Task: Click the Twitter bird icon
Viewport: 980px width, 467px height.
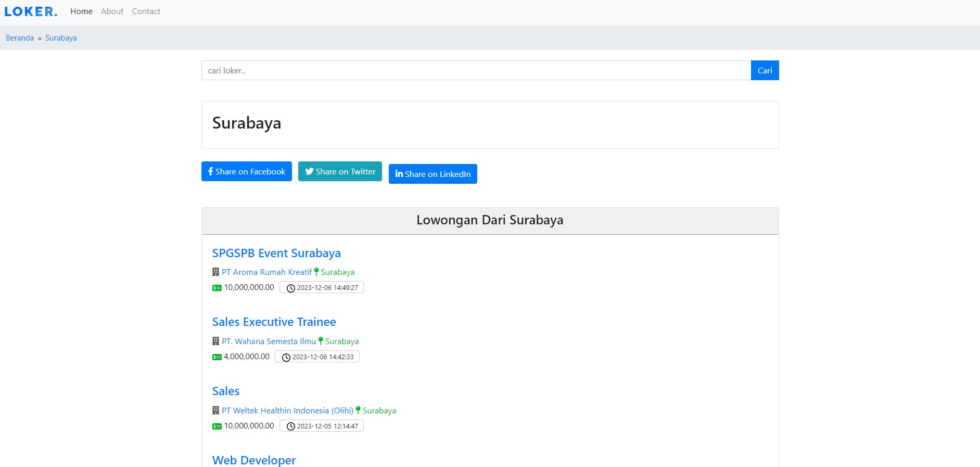Action: pyautogui.click(x=309, y=171)
